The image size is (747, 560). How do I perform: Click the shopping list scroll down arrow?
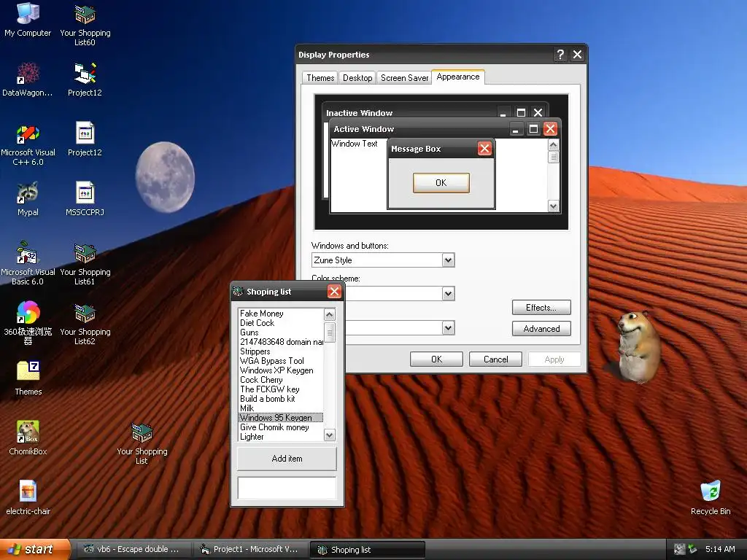[x=330, y=435]
